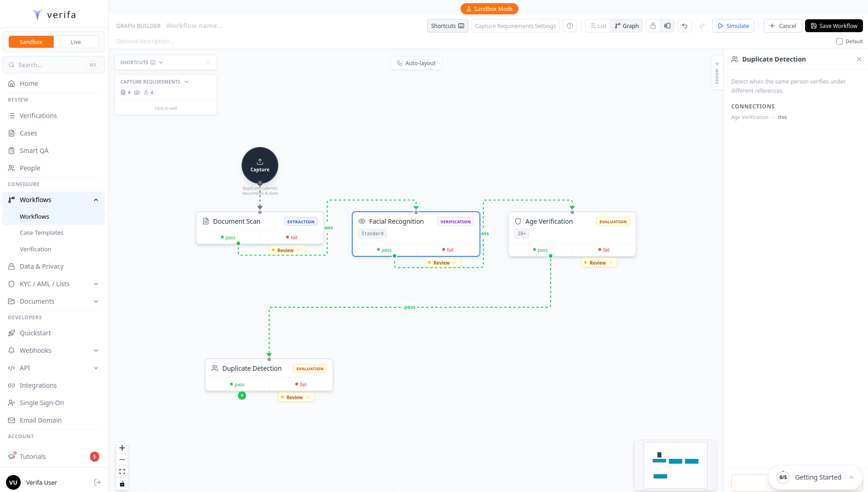Select the Webhooks bell icon
The height and width of the screenshot is (492, 868).
[x=11, y=350]
